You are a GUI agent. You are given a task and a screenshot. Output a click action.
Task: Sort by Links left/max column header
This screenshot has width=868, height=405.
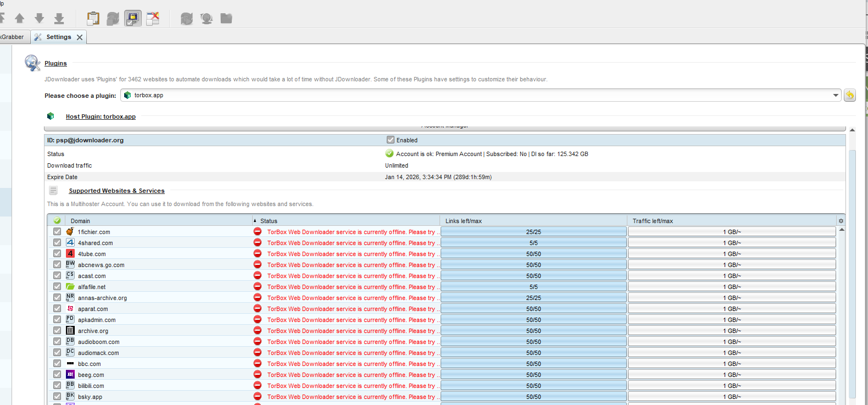coord(533,221)
